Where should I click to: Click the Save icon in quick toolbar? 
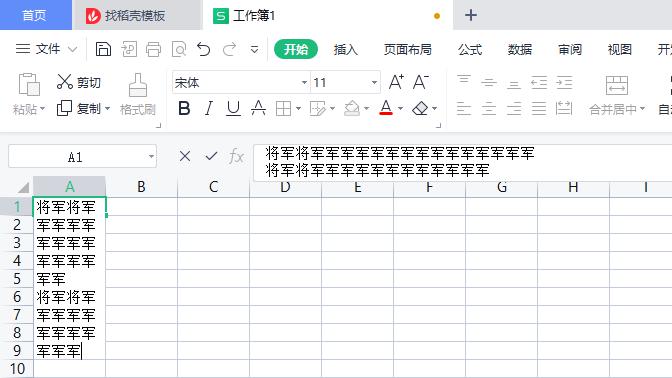103,49
